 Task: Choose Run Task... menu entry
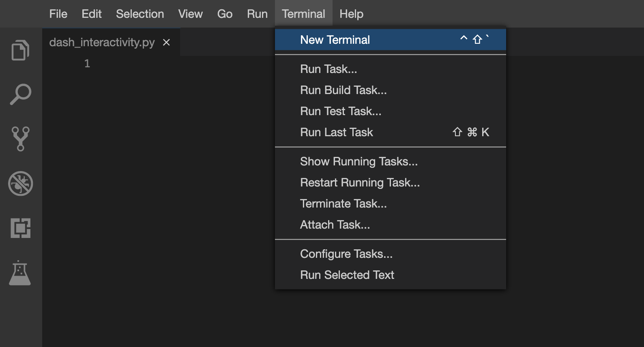[x=328, y=69]
